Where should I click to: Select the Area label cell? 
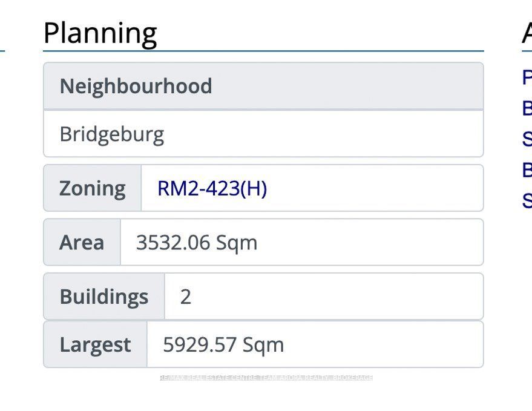click(82, 243)
